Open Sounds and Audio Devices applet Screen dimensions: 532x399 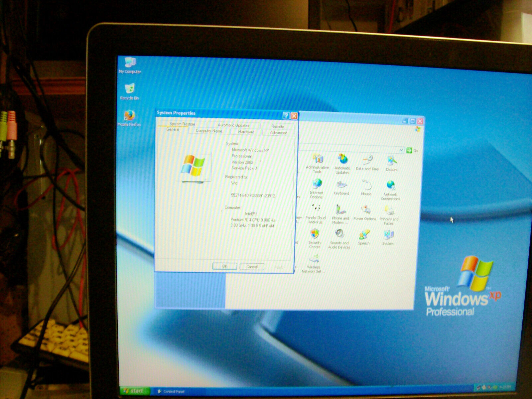[x=339, y=239]
